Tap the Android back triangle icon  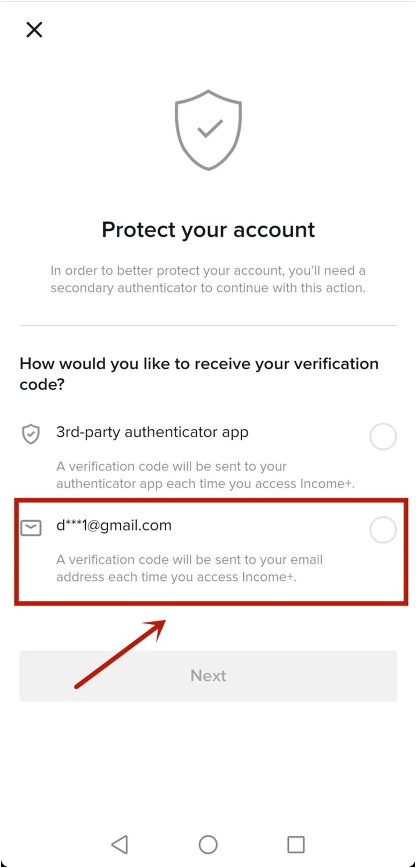coord(120,845)
